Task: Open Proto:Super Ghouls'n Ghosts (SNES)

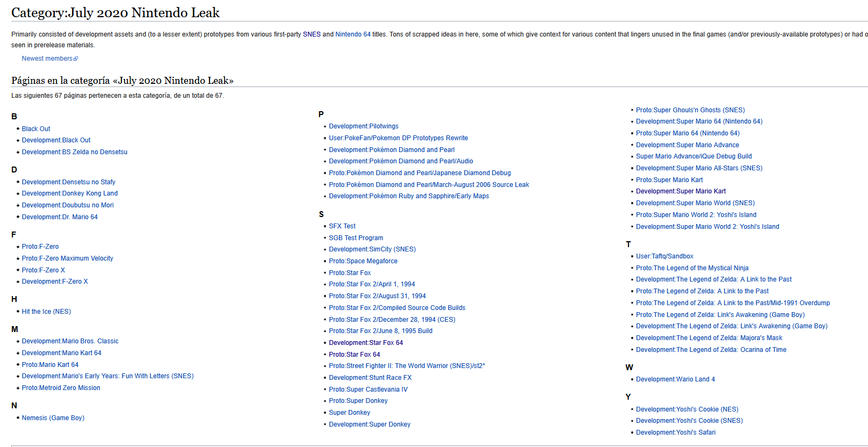Action: [690, 110]
